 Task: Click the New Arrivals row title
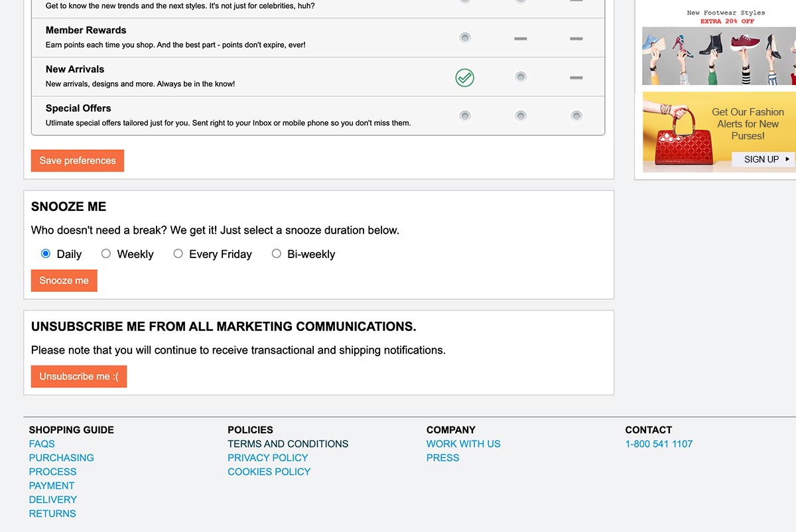(75, 69)
